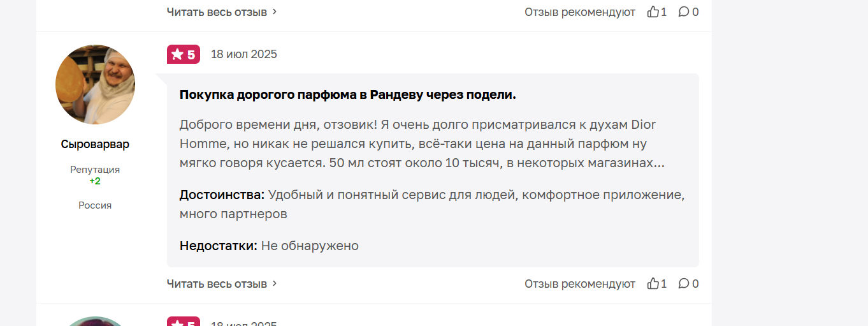Image resolution: width=868 pixels, height=326 pixels.
Task: Click the cut-off rating badge of the next review
Action: tap(184, 322)
